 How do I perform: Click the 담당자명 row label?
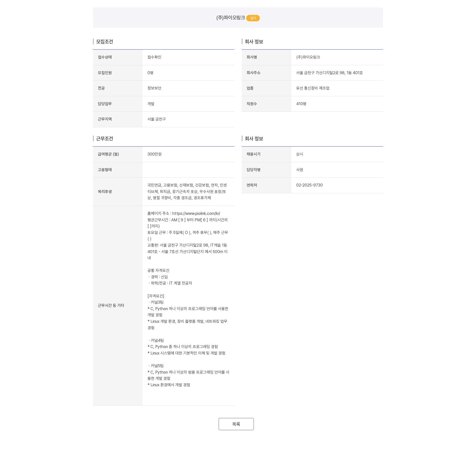tap(254, 170)
